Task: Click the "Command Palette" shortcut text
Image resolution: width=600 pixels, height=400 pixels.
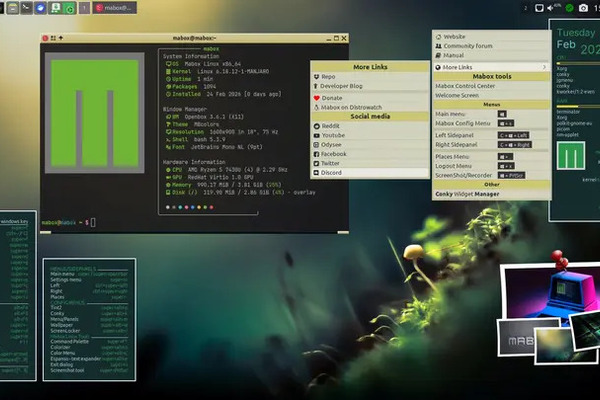Action: 70,341
